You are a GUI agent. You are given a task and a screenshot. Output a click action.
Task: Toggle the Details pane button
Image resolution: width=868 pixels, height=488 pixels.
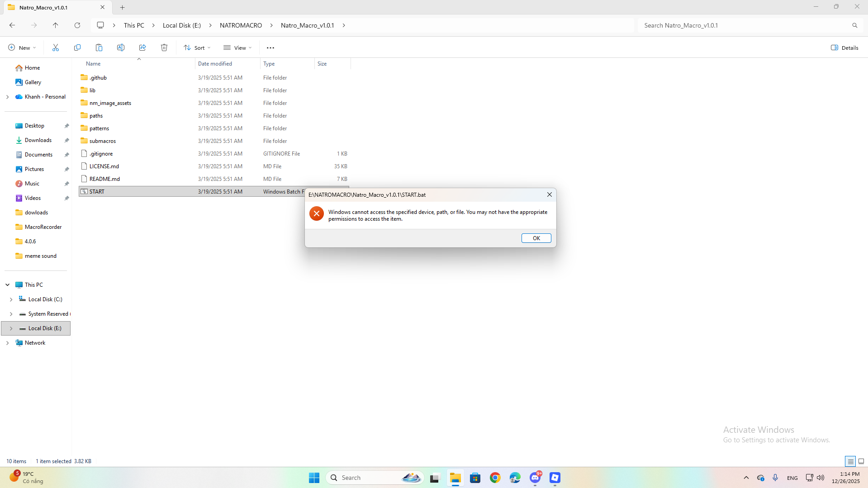[844, 47]
